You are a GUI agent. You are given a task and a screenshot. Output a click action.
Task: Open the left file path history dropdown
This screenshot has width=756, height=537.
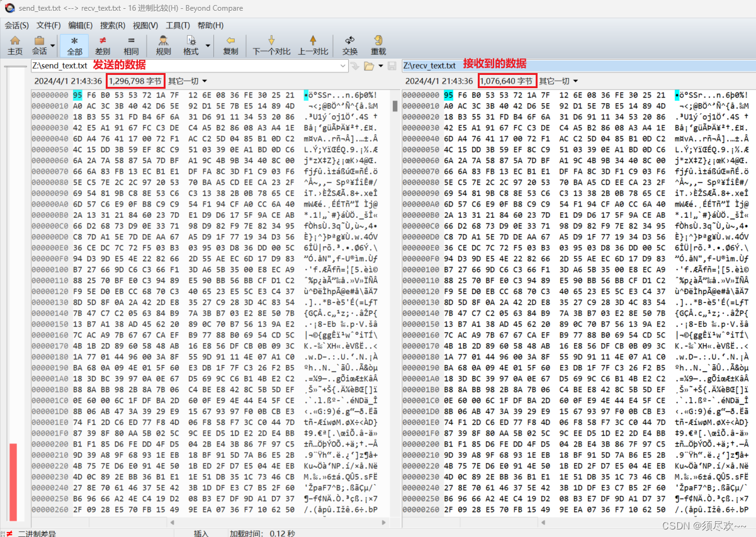coord(343,65)
